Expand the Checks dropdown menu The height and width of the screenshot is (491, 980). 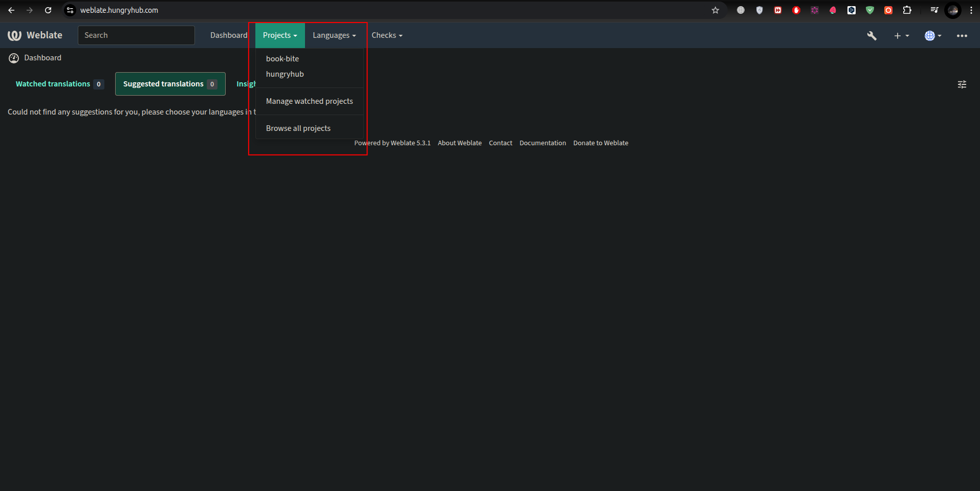pyautogui.click(x=386, y=35)
